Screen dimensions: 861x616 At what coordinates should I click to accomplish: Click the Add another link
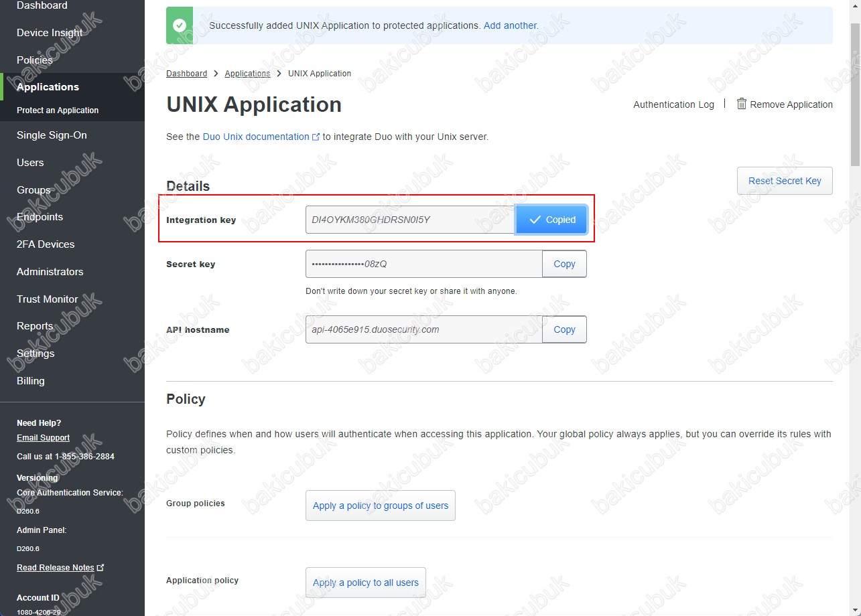click(511, 25)
